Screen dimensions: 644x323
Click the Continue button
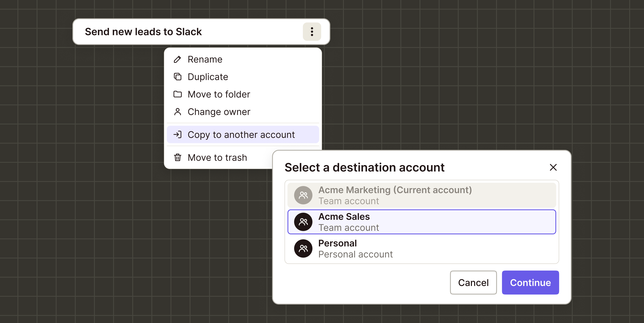tap(530, 282)
